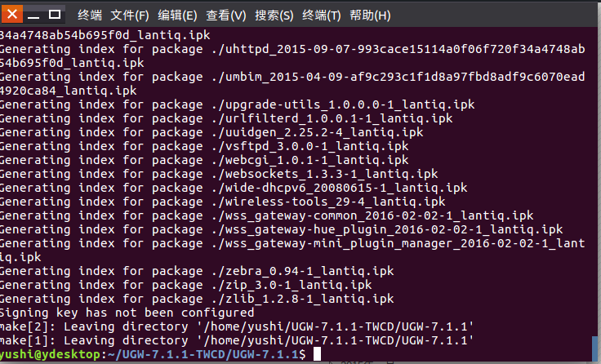
Task: Click the zebra_0.94-1_lantiq.ipk output line
Action: (x=197, y=271)
